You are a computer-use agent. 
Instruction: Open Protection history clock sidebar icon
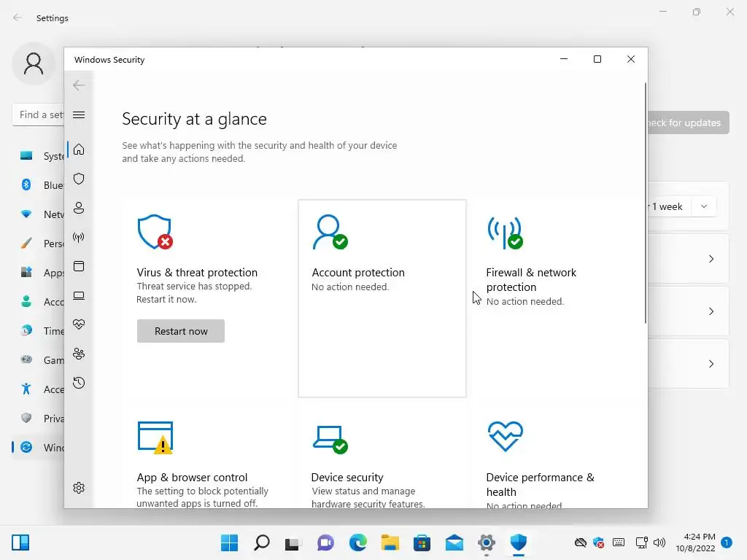[79, 383]
